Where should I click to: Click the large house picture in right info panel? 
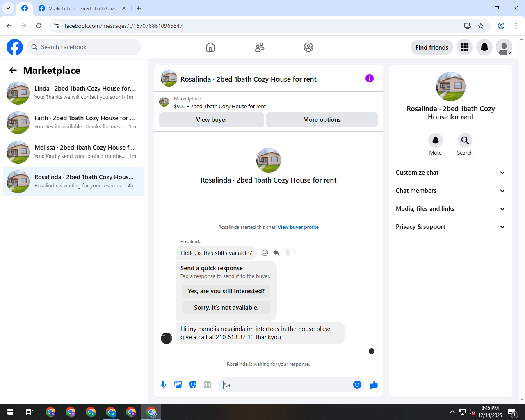[x=451, y=87]
